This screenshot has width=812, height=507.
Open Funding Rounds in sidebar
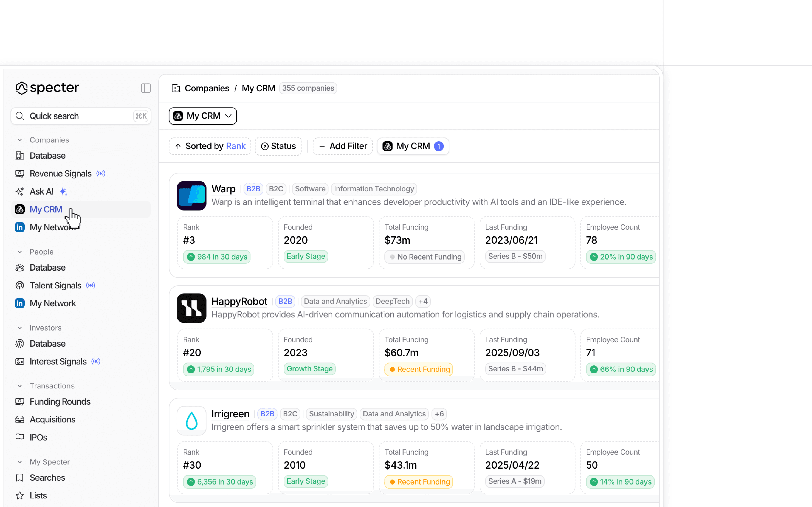pos(60,402)
